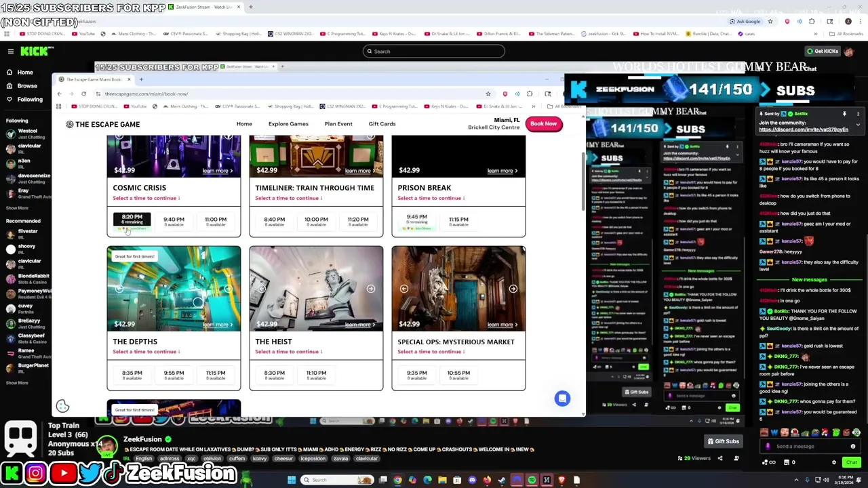Open Home on Escape Game nav
This screenshot has height=488, width=868.
244,124
